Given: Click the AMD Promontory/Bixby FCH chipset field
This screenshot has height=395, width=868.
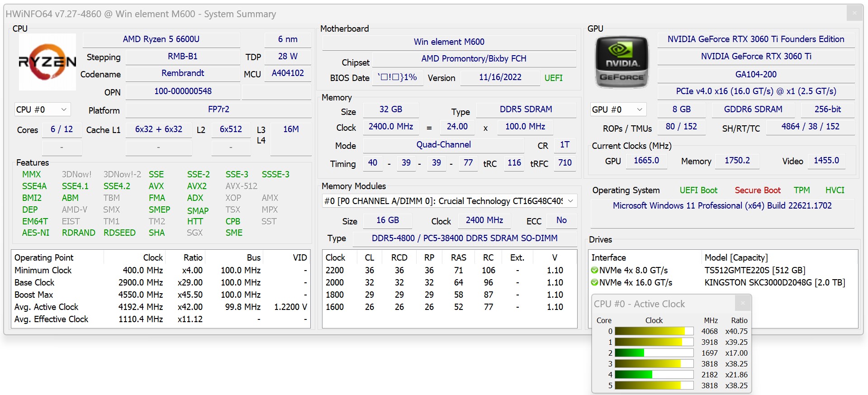Looking at the screenshot, I should pos(474,59).
